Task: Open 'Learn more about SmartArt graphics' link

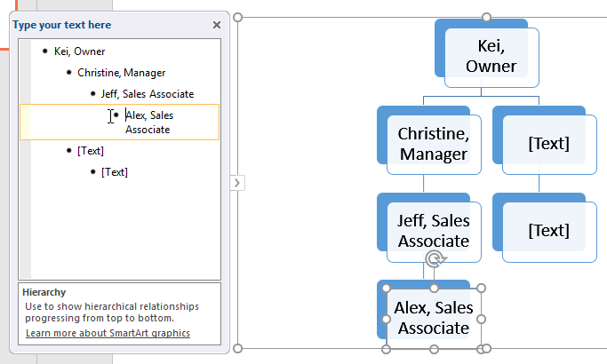Action: click(108, 334)
